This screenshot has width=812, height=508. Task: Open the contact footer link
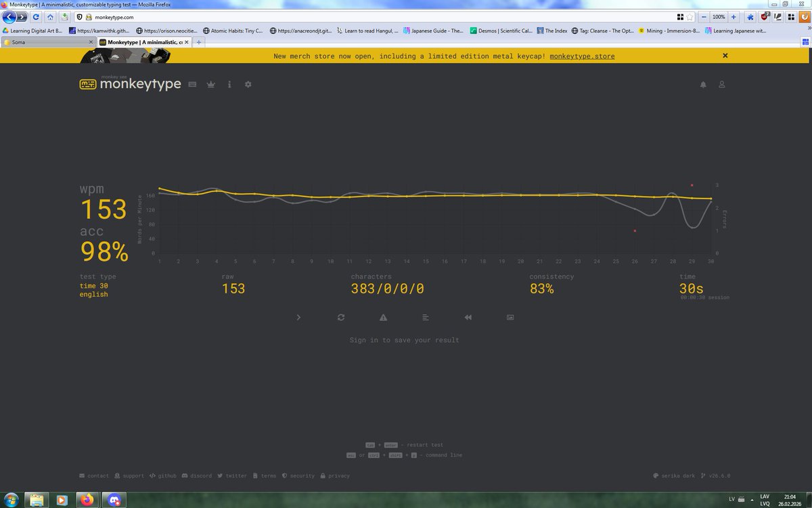pyautogui.click(x=94, y=476)
